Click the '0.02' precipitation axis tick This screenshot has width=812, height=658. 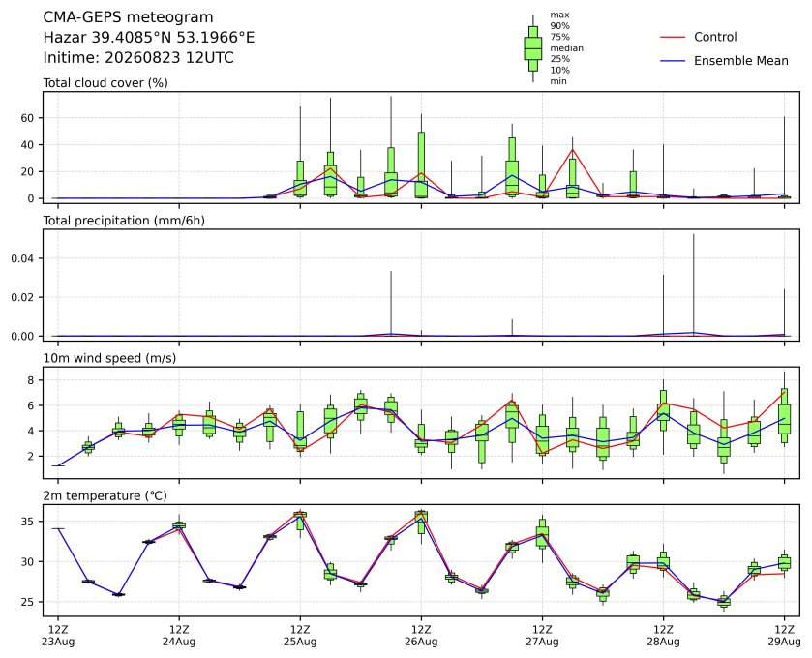tap(23, 297)
